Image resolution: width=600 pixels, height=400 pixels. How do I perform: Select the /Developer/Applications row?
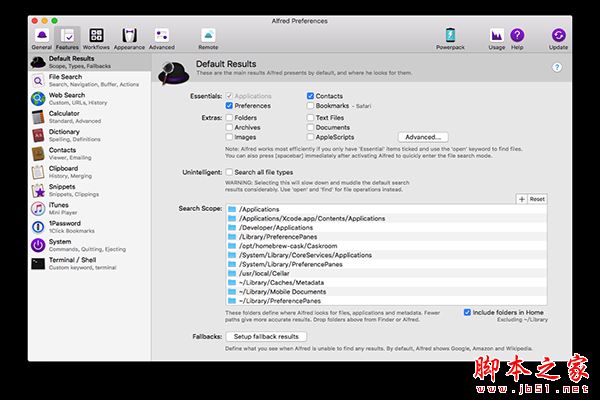(x=386, y=228)
